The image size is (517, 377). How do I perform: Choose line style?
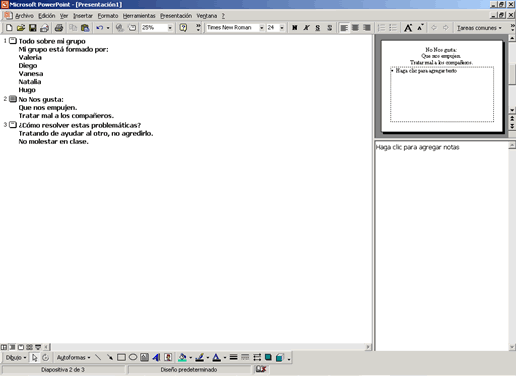click(233, 358)
